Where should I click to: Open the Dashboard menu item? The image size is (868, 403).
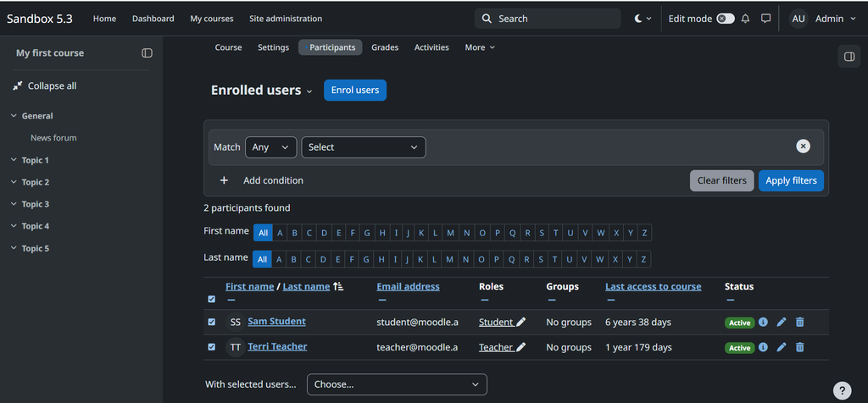[x=153, y=19]
